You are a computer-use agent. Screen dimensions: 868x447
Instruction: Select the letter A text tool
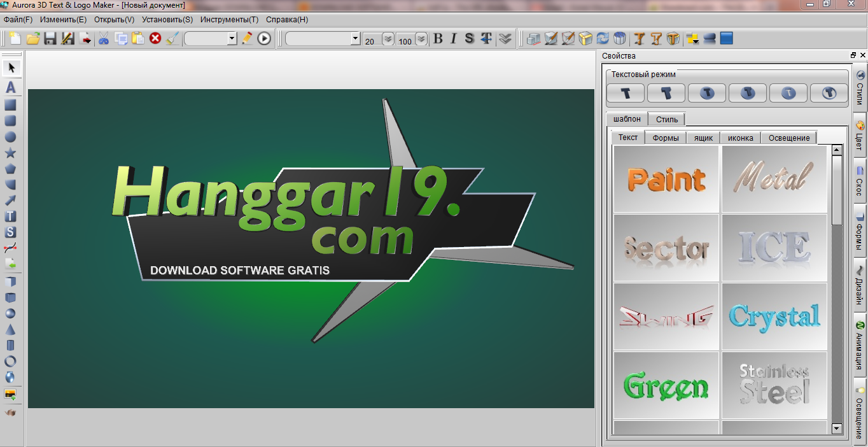11,88
